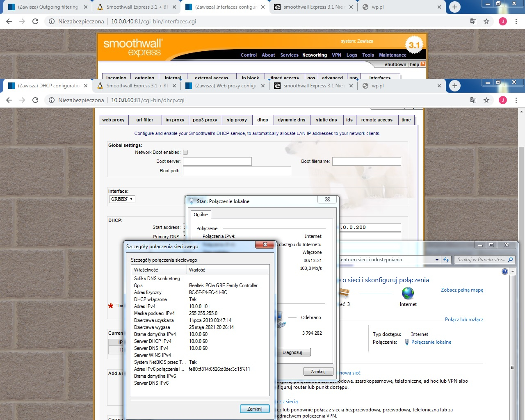The image size is (525, 420).
Task: Click the site info icon near Niezabezpieczona
Action: pos(51,100)
